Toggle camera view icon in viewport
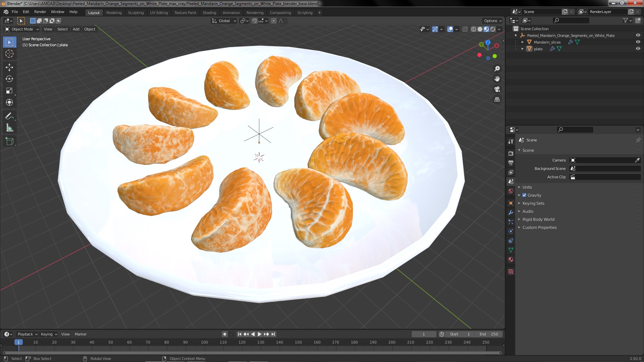Viewport: 644px width, 362px height. (497, 89)
